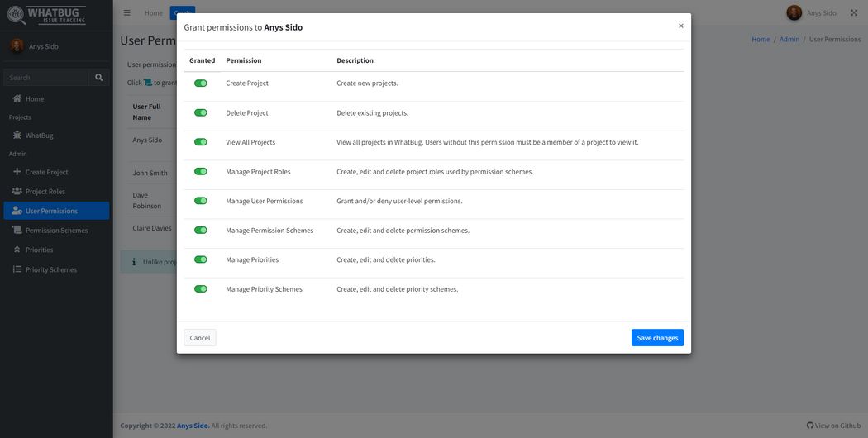Open Project Roles in sidebar

45,191
